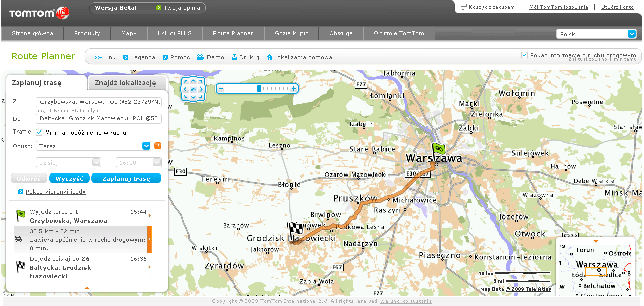The height and width of the screenshot is (306, 644).
Task: Open Mój TomTom logowanie link
Action: (559, 7)
